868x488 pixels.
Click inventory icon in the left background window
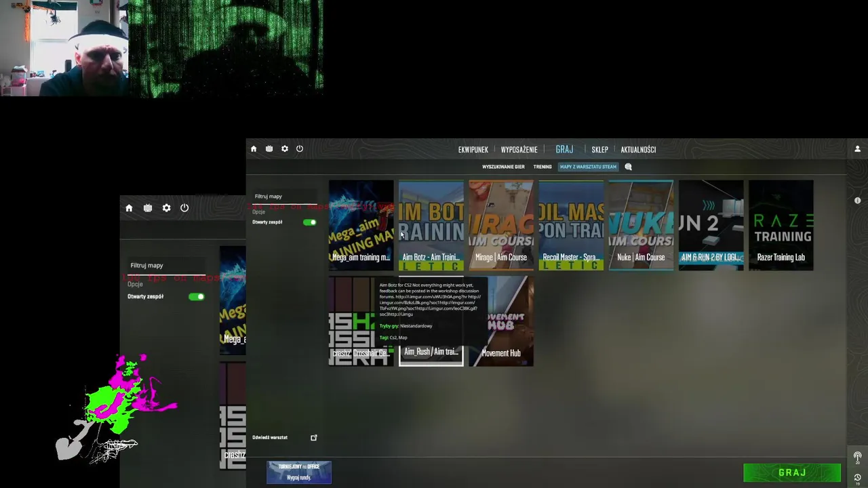coord(148,208)
